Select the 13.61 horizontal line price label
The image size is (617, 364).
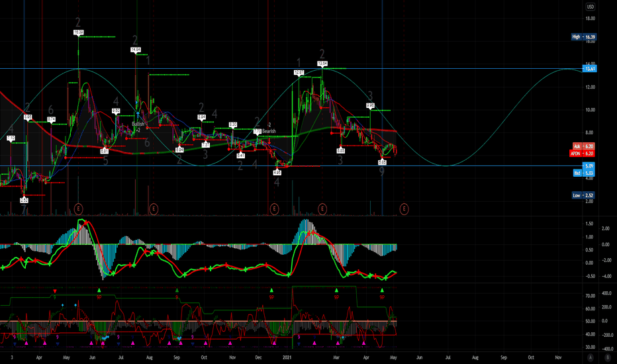589,69
